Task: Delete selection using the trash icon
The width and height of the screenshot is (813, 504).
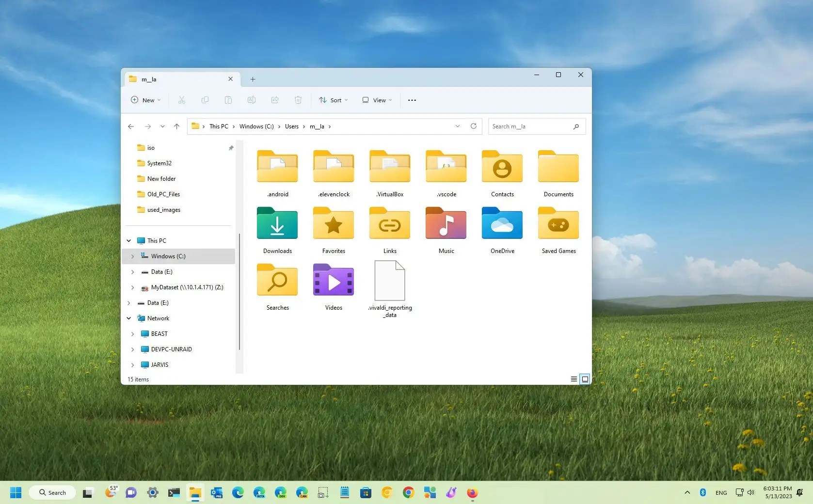Action: (x=298, y=100)
